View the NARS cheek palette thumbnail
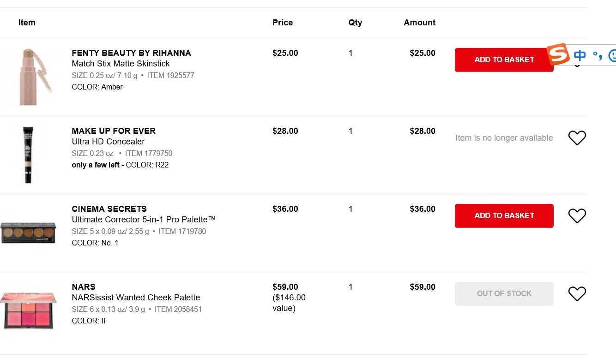The width and height of the screenshot is (616, 364). [x=28, y=310]
